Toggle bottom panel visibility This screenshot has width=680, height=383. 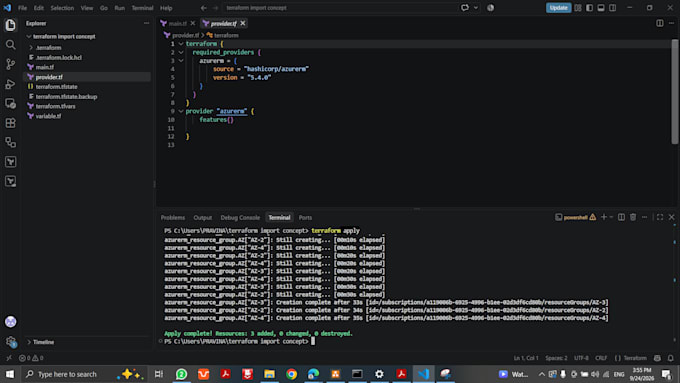[601, 8]
